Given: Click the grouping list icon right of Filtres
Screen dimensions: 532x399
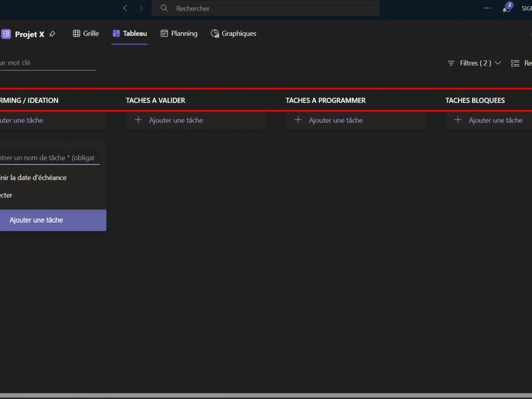Looking at the screenshot, I should click(515, 63).
